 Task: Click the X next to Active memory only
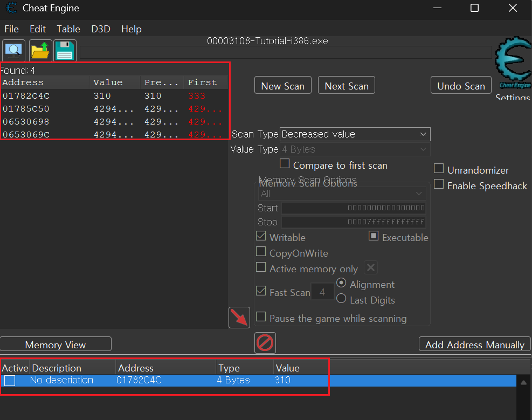[371, 268]
